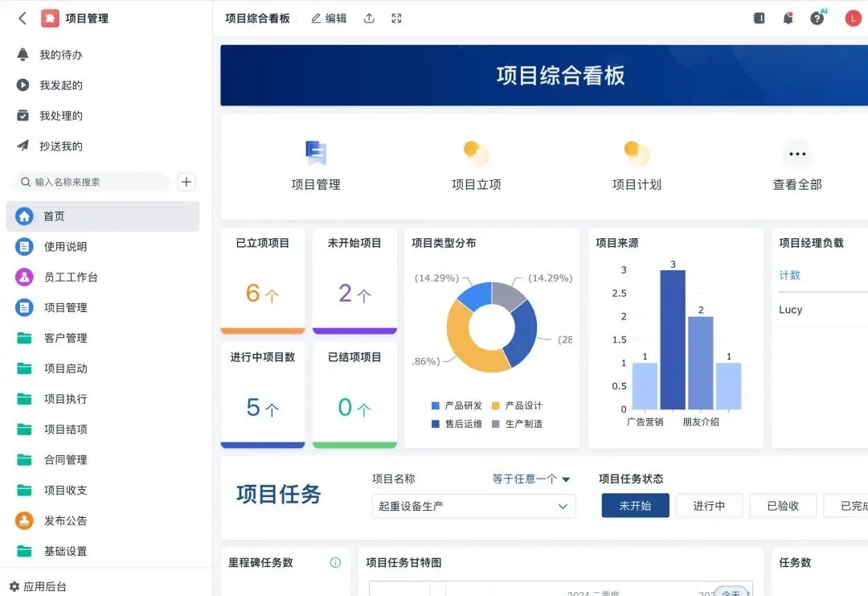Select 我发起的 menu label
This screenshot has height=596, width=868.
pyautogui.click(x=61, y=84)
